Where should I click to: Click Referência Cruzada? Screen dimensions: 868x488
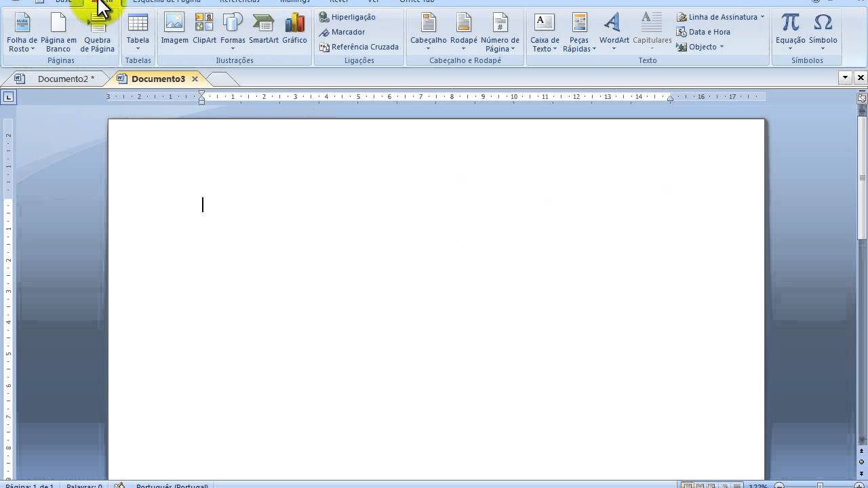(x=359, y=47)
